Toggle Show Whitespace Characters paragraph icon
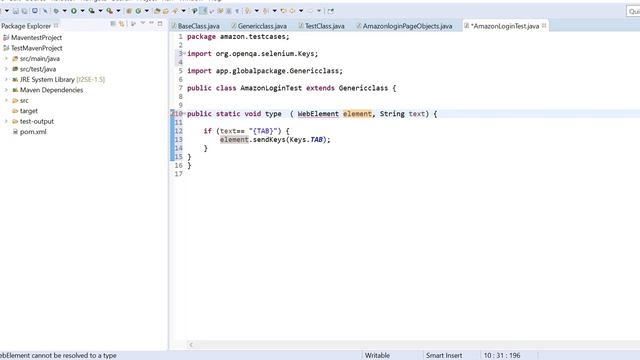This screenshot has height=360, width=640. (x=237, y=11)
